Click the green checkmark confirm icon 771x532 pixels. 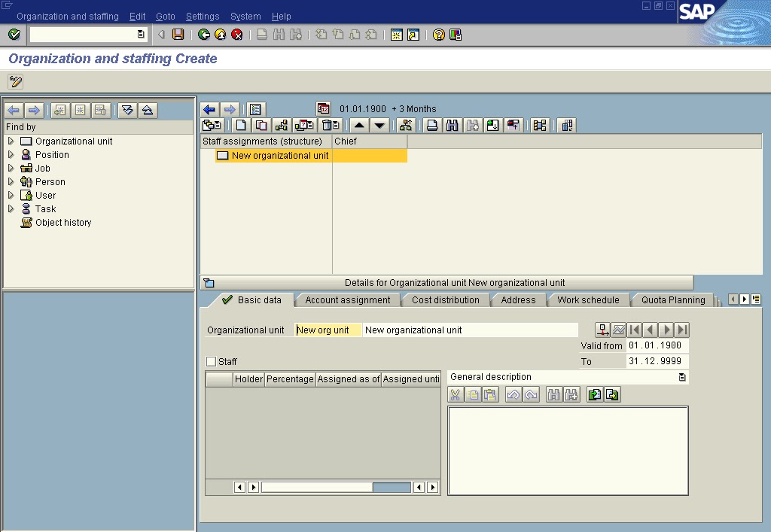[13, 34]
